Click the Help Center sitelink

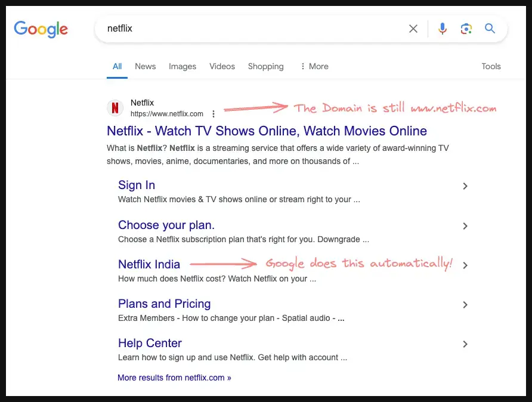tap(150, 343)
